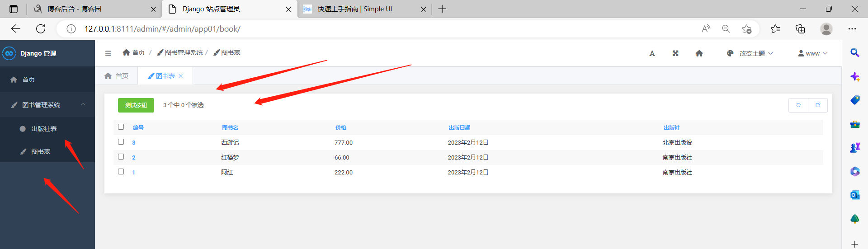The height and width of the screenshot is (249, 868).
Task: Open a new browser tab
Action: (x=442, y=9)
